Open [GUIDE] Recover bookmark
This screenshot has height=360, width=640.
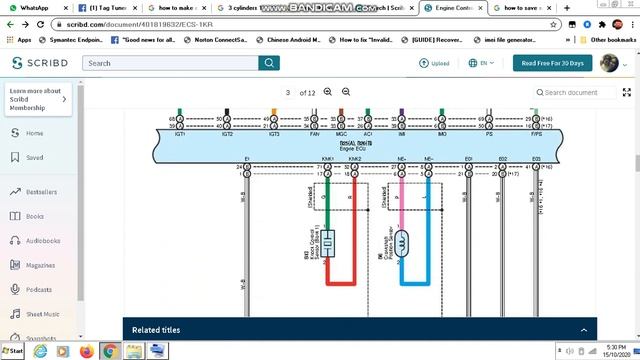[433, 40]
